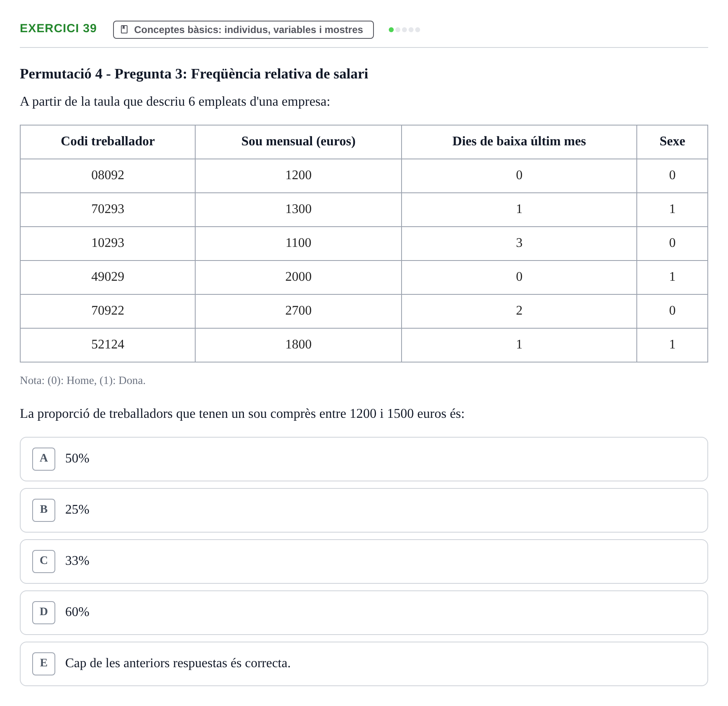Click the Codi treballador column header
This screenshot has width=728, height=706.
click(108, 142)
